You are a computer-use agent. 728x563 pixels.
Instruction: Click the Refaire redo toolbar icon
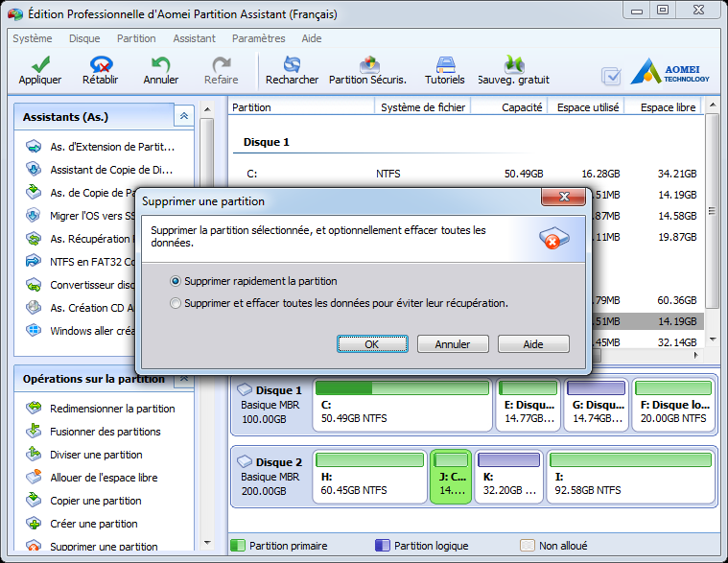(222, 64)
